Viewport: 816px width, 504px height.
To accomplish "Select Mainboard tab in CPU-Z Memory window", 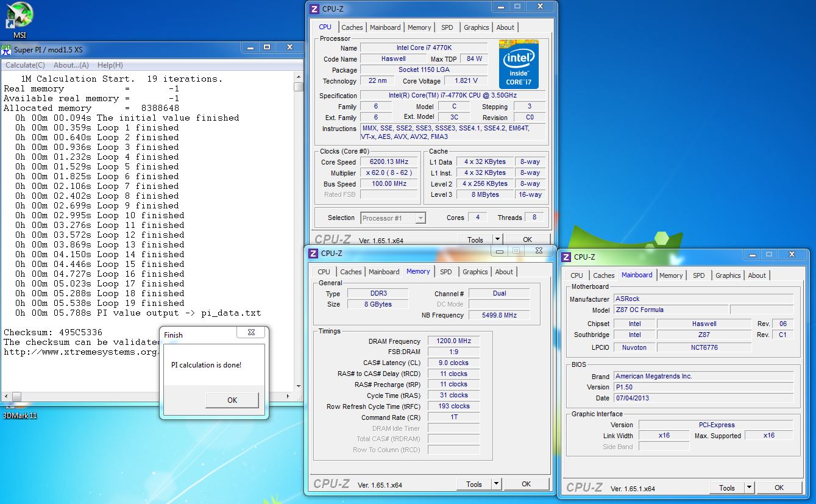I will pyautogui.click(x=384, y=272).
